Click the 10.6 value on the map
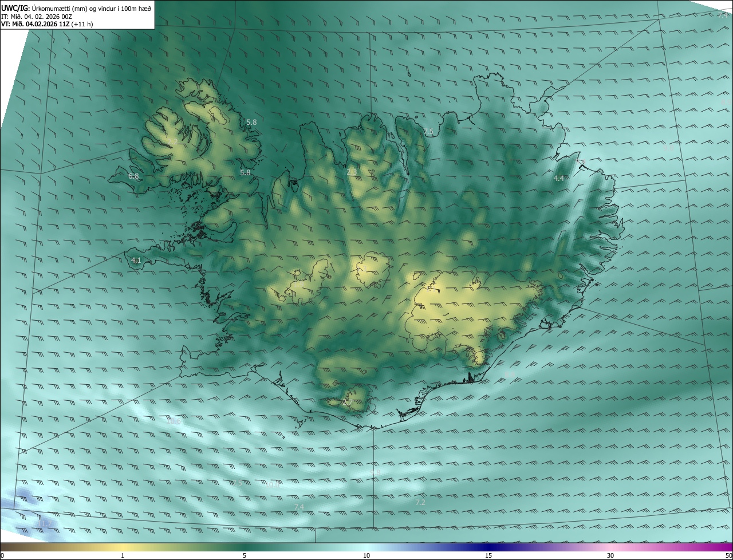The image size is (733, 560). click(174, 421)
